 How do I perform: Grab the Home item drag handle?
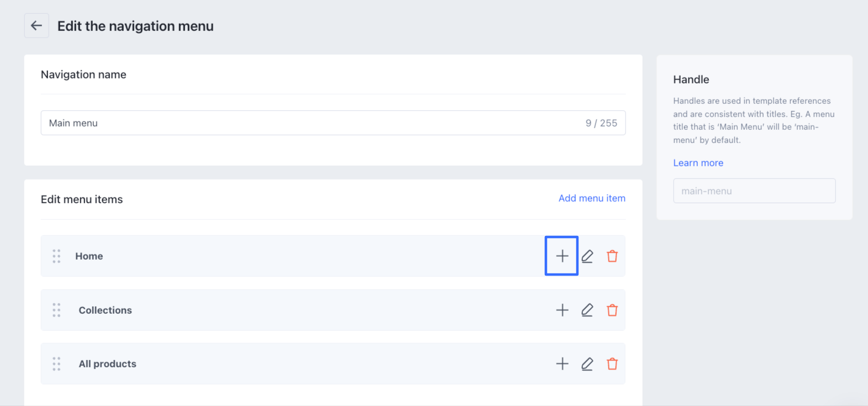coord(56,256)
